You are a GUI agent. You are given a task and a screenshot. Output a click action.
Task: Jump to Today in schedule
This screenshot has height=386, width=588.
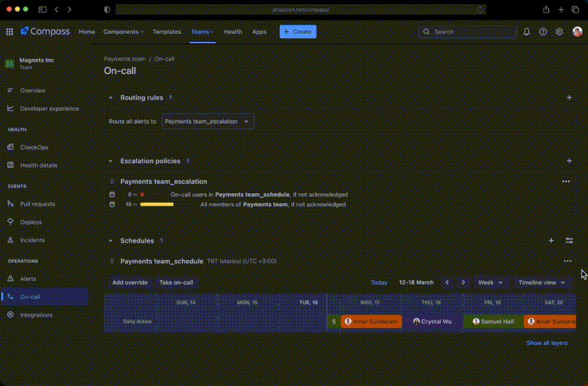tap(379, 282)
